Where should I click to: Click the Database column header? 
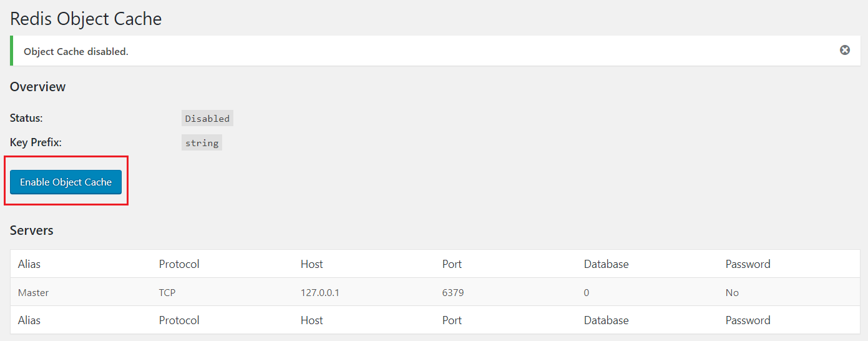point(606,264)
